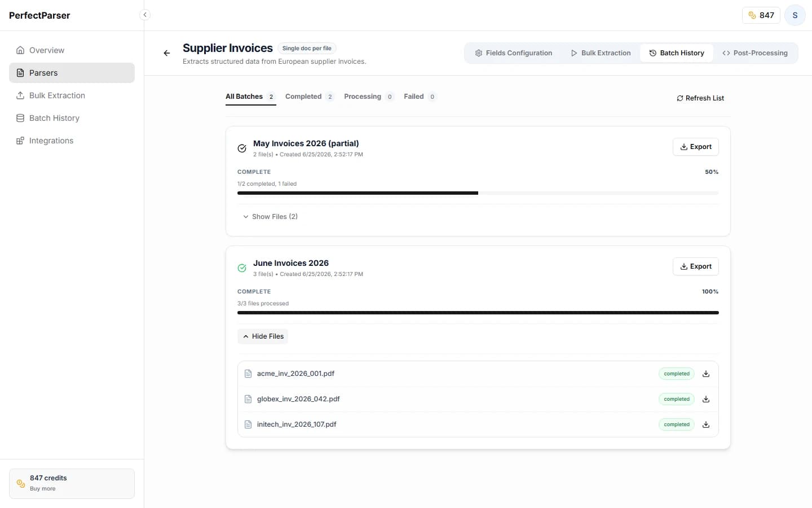Click the May Invoices 2026 (partial) title

point(306,143)
